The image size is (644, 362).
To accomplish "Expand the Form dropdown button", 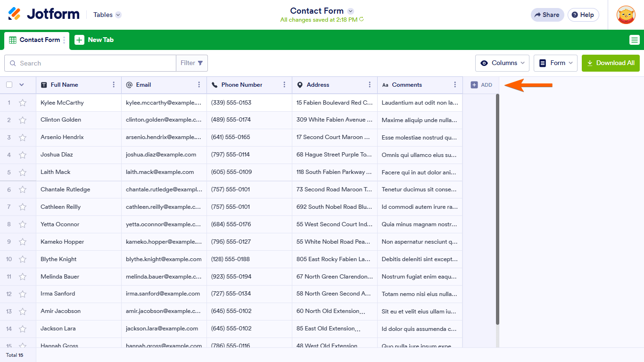I will (x=555, y=63).
